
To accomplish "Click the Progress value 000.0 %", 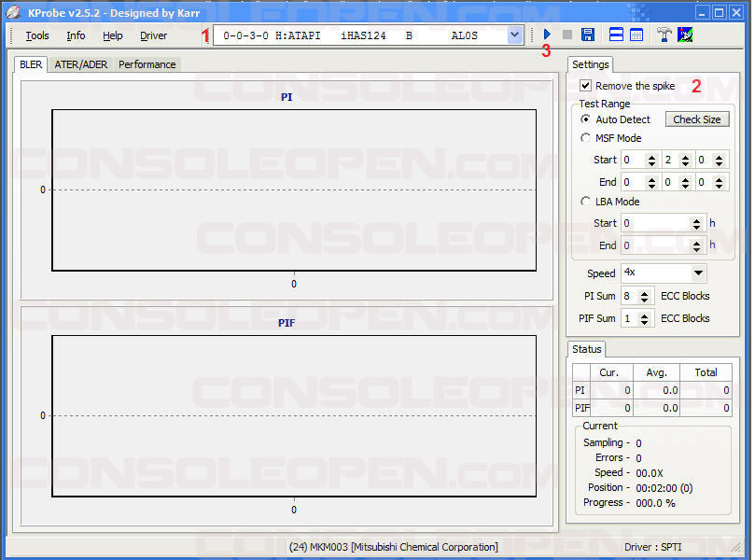I will (x=655, y=503).
